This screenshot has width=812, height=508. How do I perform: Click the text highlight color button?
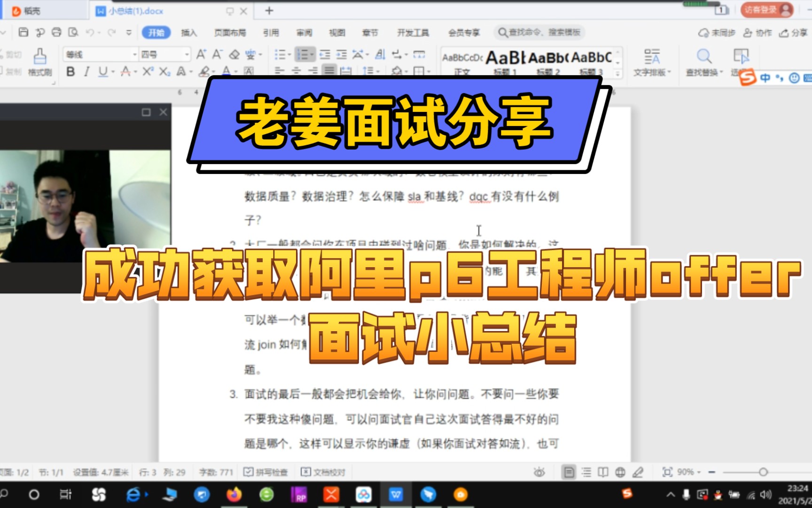pos(204,71)
